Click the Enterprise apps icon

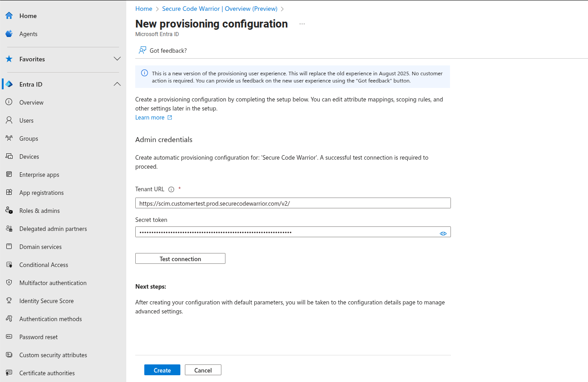(x=9, y=175)
